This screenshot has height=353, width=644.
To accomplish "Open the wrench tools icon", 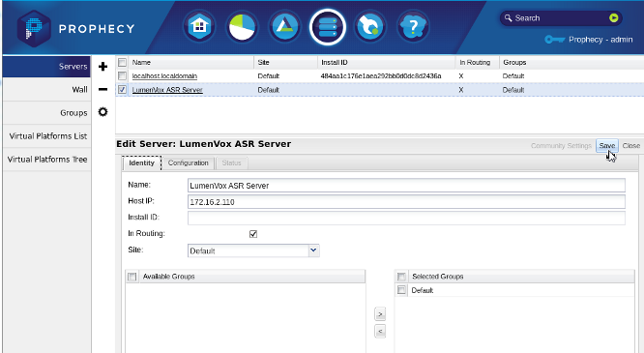I will (x=370, y=27).
